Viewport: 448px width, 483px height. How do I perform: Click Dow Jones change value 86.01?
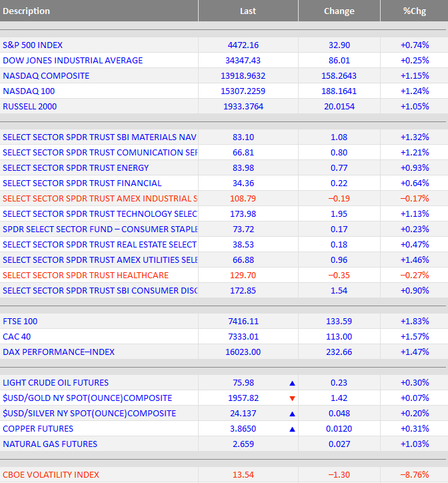click(x=339, y=61)
